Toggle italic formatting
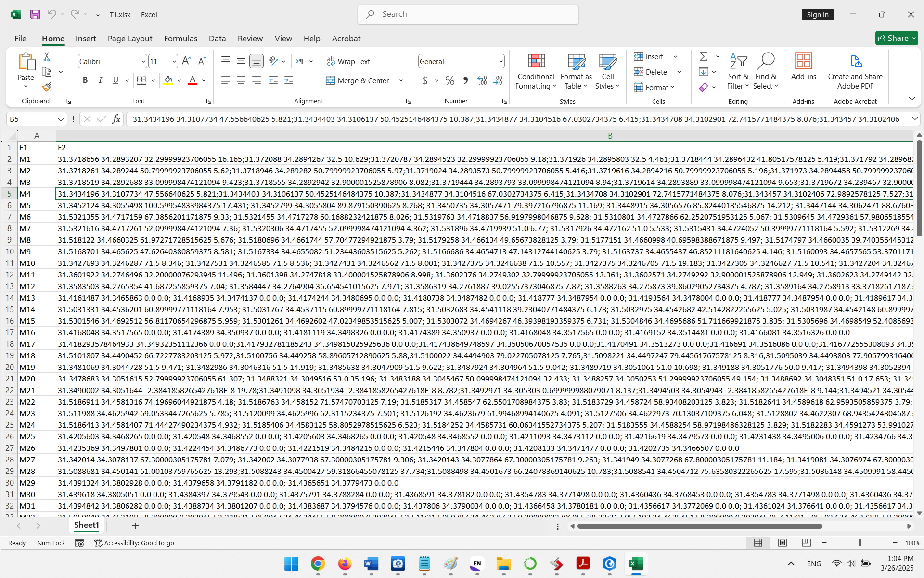 click(100, 80)
